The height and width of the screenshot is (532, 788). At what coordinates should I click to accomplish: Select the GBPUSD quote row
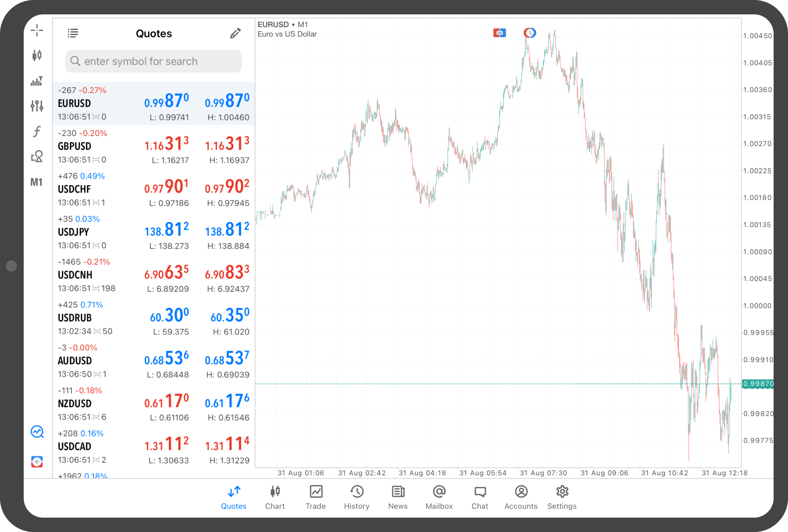(154, 146)
